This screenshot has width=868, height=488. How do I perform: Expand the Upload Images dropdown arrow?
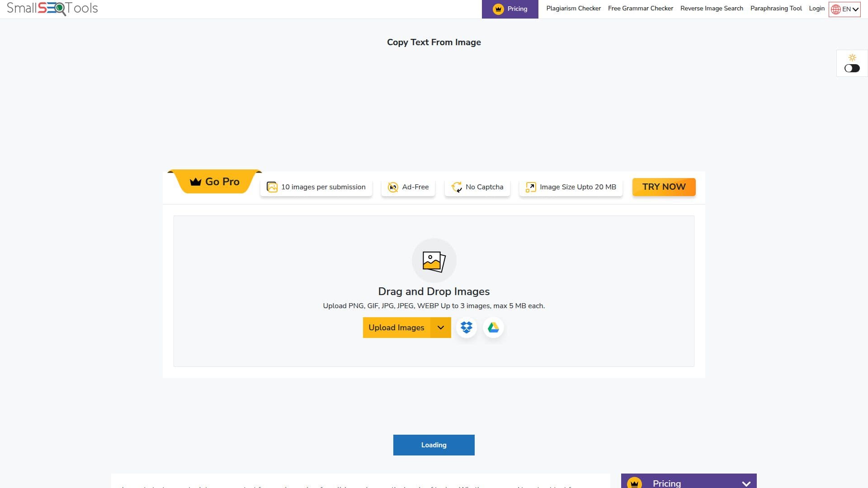pyautogui.click(x=441, y=328)
